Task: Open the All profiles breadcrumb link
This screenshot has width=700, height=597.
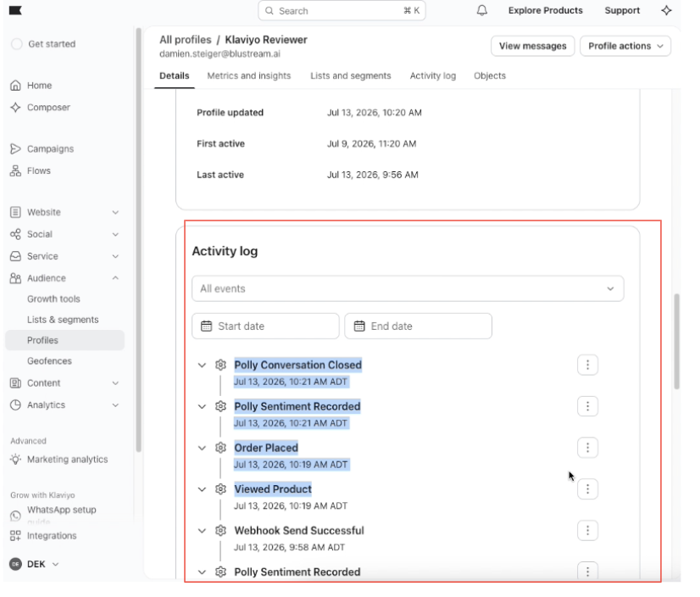Action: (186, 40)
